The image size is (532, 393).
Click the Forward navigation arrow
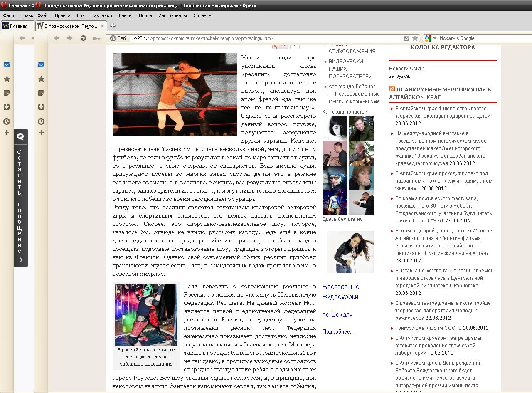click(69, 38)
